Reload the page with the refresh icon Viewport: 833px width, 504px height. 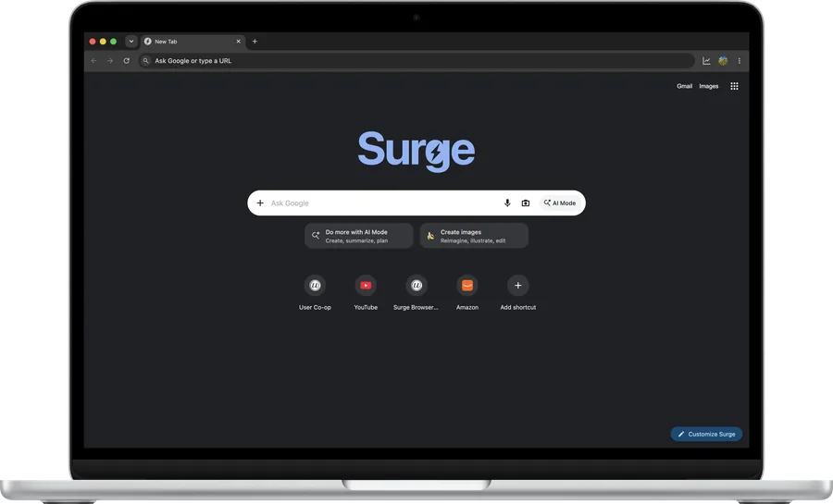127,61
